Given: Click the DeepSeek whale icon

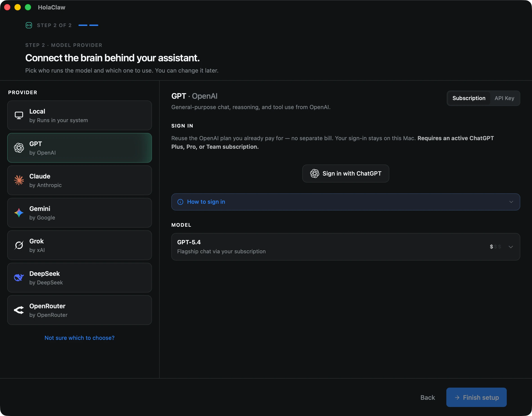Looking at the screenshot, I should (x=19, y=277).
